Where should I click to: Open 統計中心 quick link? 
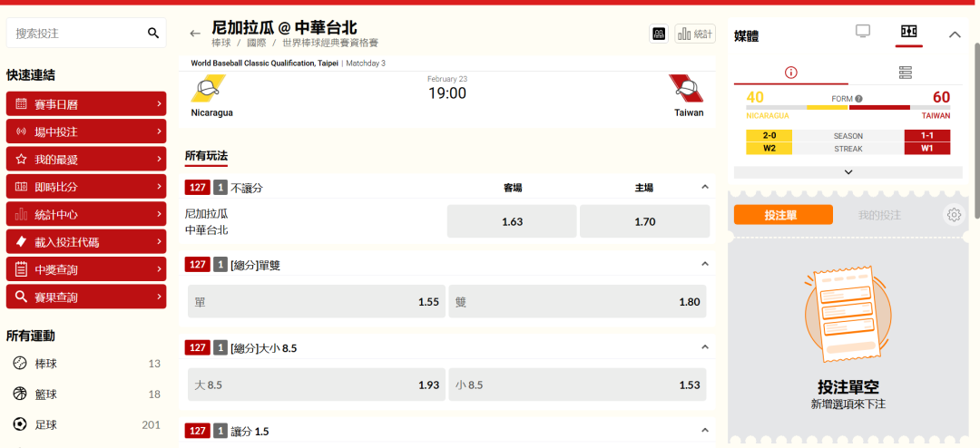coord(86,214)
